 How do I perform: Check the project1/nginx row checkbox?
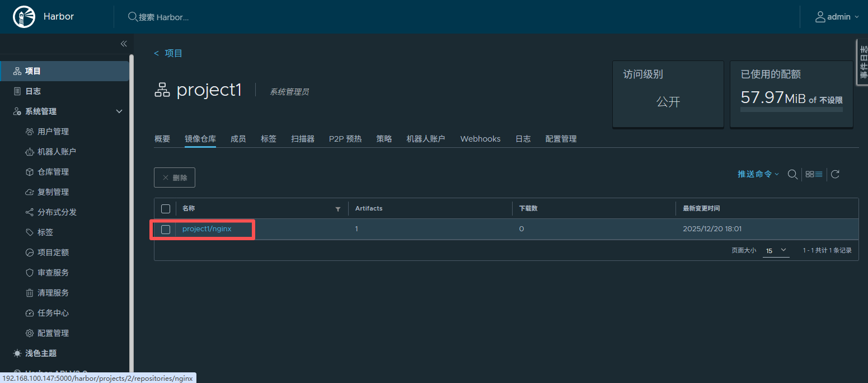tap(166, 229)
